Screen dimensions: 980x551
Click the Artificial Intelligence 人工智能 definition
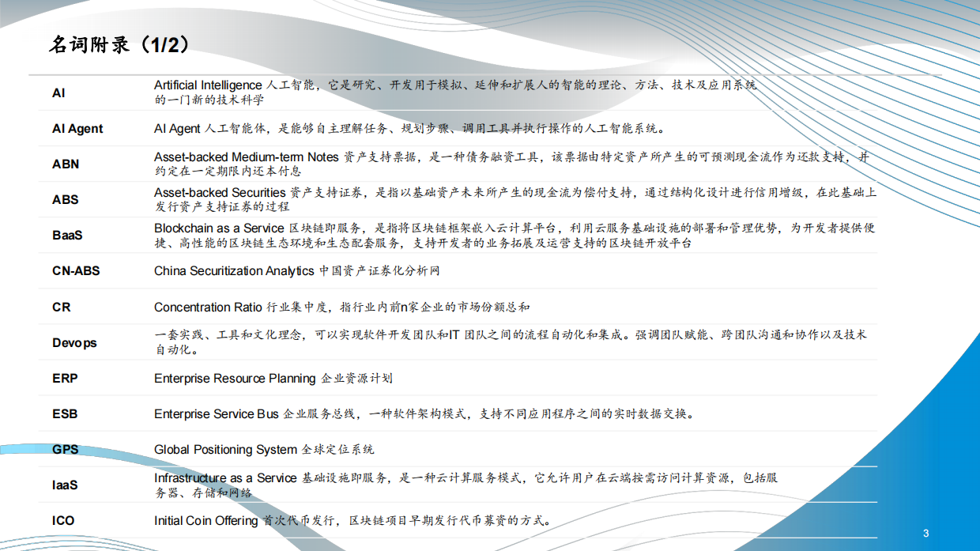(x=455, y=92)
